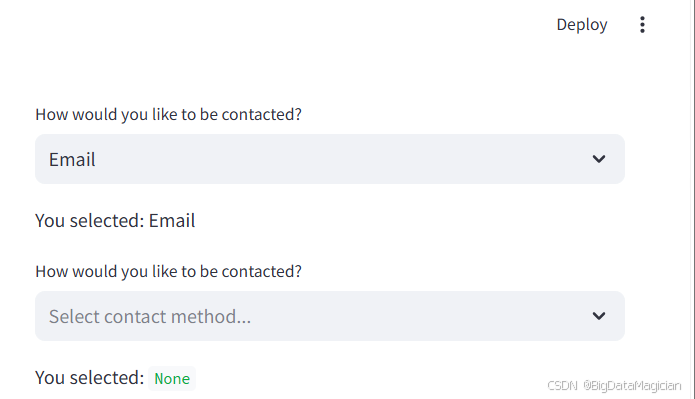Screen dimensions: 695x399
Task: Click the 'You selected: Email' text
Action: 115,221
